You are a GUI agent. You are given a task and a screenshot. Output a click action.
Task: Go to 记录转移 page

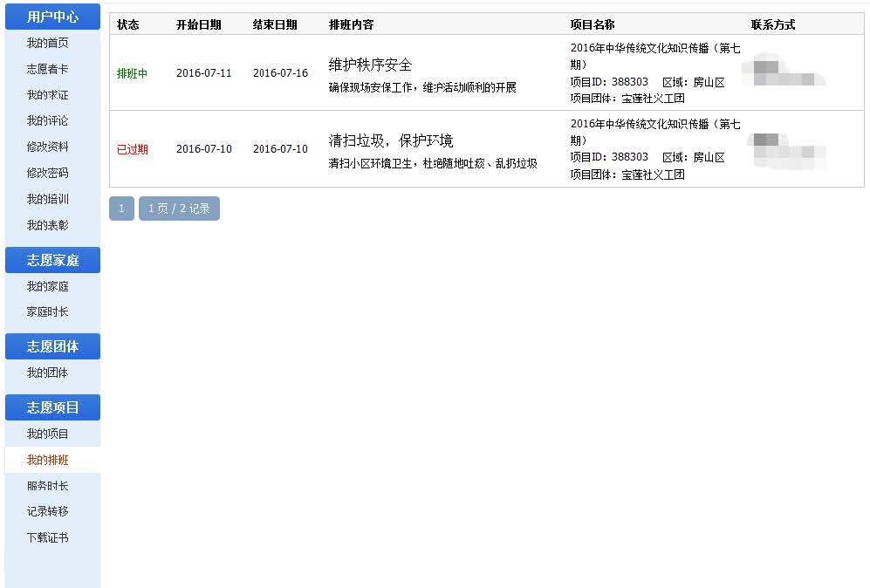[47, 511]
